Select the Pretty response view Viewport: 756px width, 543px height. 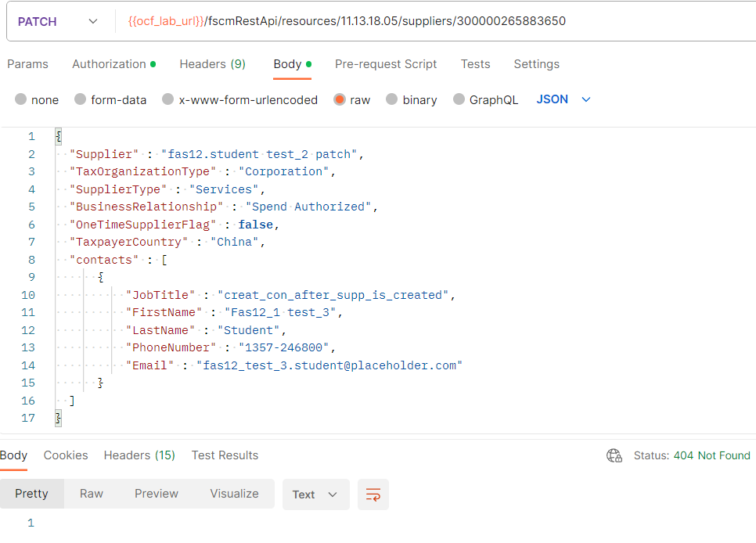pyautogui.click(x=32, y=494)
